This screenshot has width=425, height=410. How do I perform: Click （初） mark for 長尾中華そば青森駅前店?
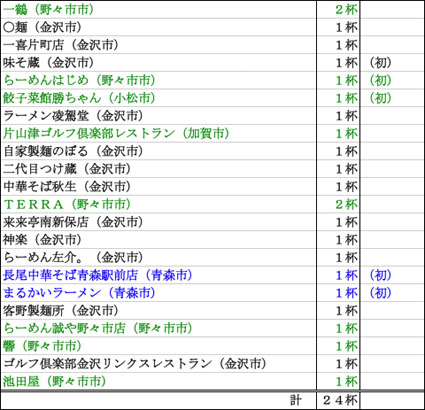click(381, 275)
